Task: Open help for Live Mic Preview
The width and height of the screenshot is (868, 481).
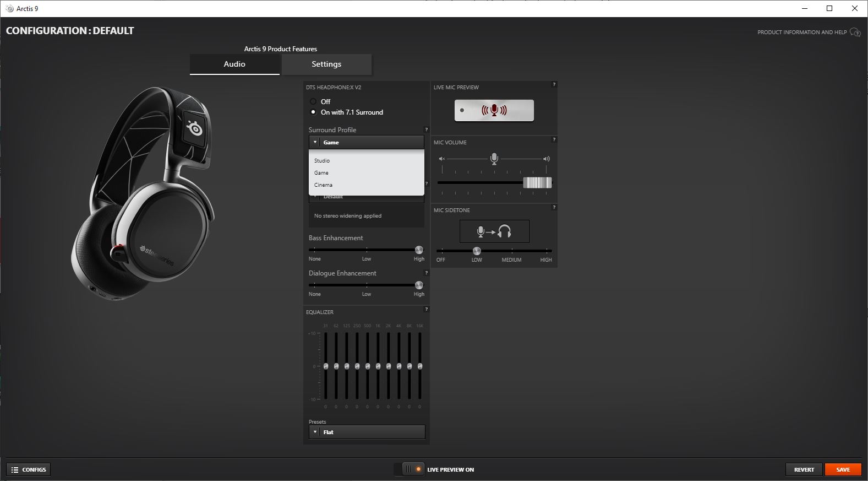Action: tap(554, 84)
